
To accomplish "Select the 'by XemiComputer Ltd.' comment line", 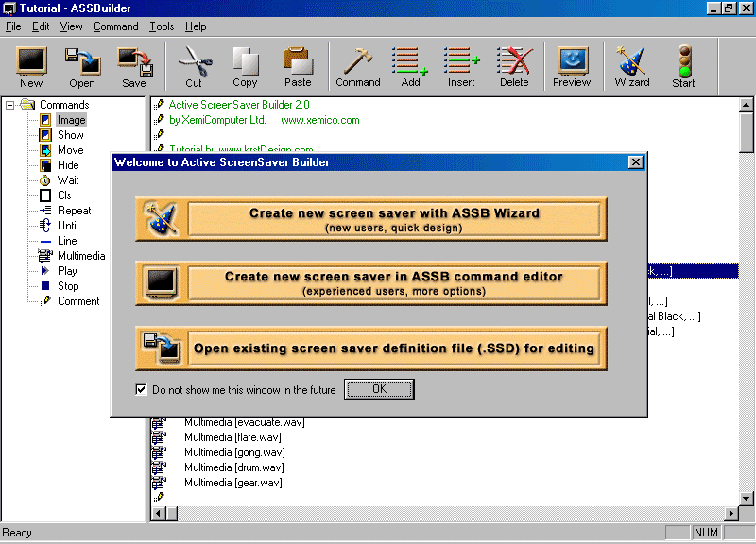I will point(265,120).
